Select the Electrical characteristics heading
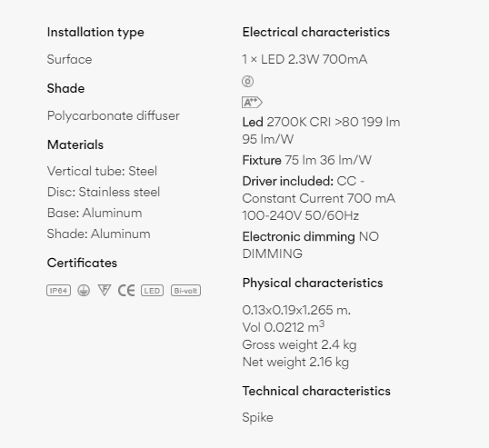 [316, 32]
